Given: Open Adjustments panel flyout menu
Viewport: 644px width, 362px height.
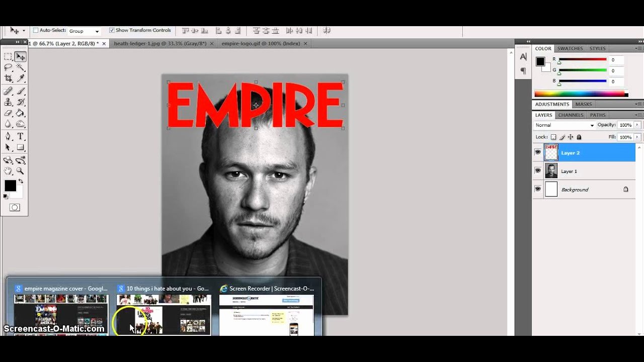Looking at the screenshot, I should (x=637, y=104).
